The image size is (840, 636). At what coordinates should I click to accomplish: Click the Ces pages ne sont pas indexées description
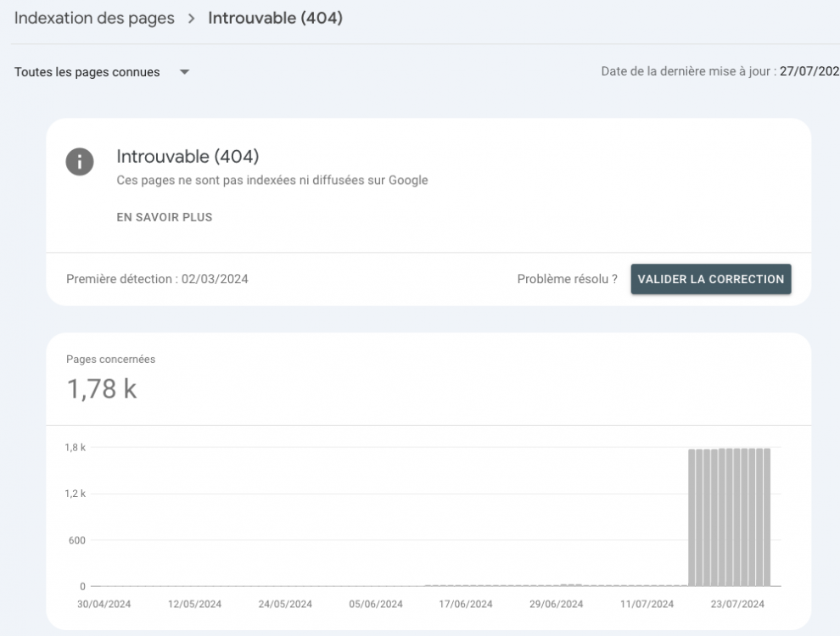click(272, 181)
